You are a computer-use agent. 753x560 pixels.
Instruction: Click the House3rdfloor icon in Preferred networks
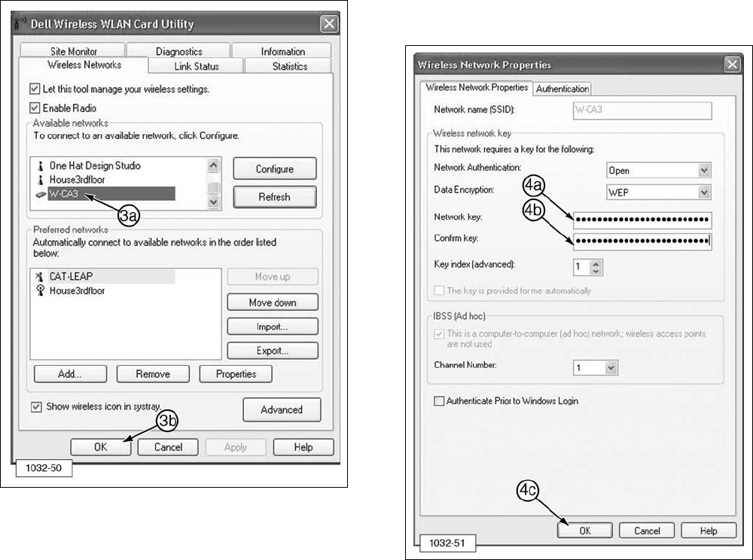(x=41, y=291)
